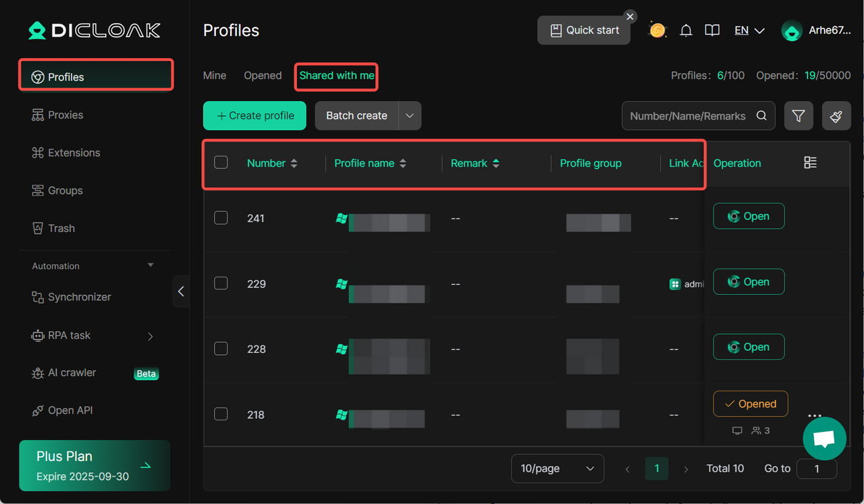Screen dimensions: 864x504
Task: Check the checkbox for profile 229
Action: pos(221,283)
